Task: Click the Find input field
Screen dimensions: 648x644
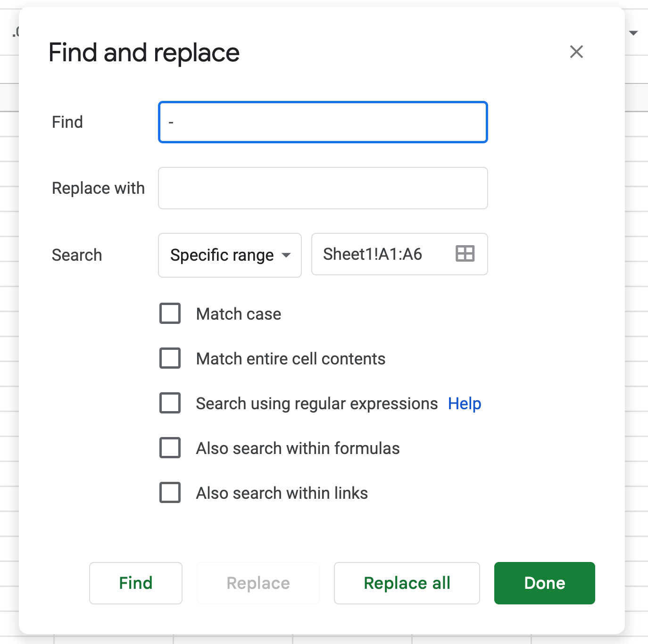Action: pyautogui.click(x=323, y=122)
